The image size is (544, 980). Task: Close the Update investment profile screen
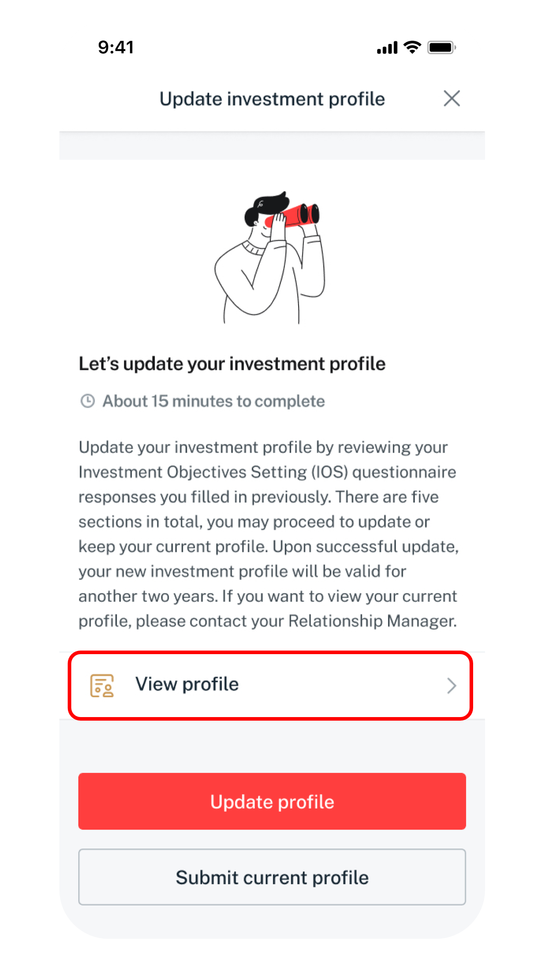pos(452,99)
